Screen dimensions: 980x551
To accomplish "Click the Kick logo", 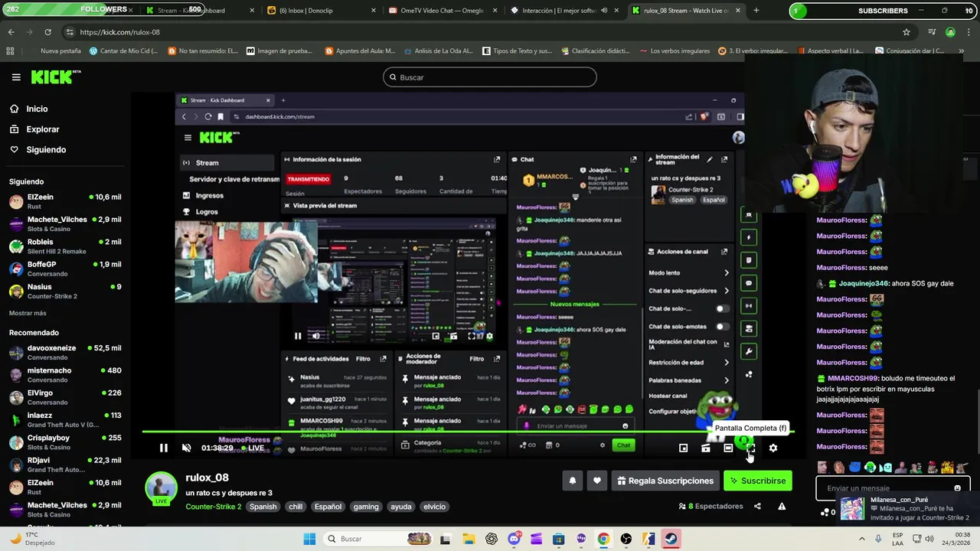I will point(55,77).
